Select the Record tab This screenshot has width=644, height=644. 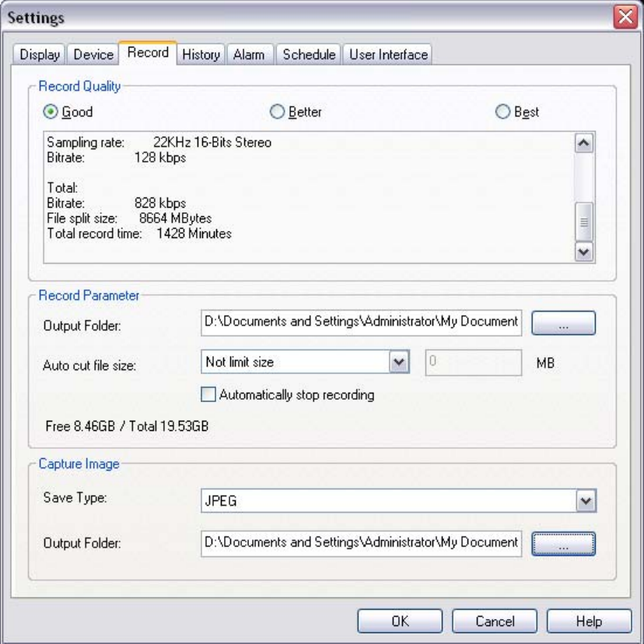148,53
